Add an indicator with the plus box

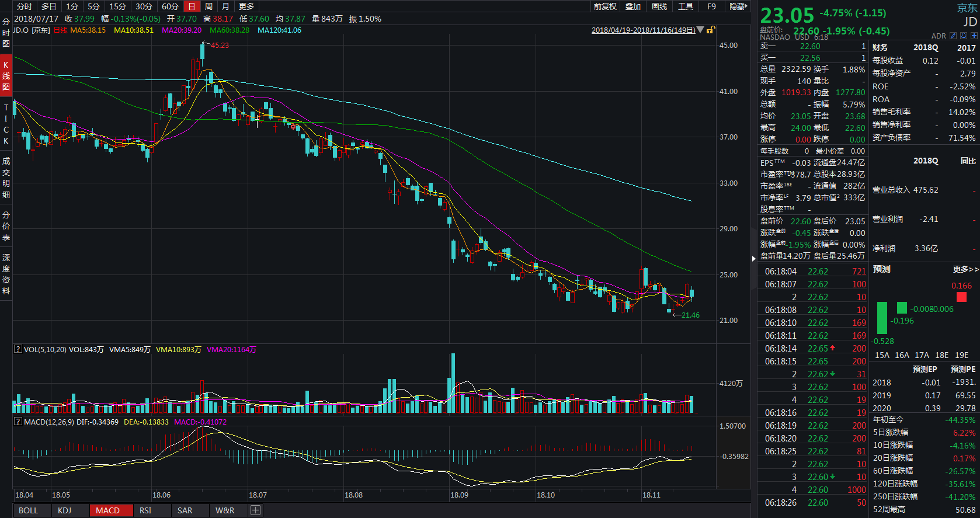point(255,510)
